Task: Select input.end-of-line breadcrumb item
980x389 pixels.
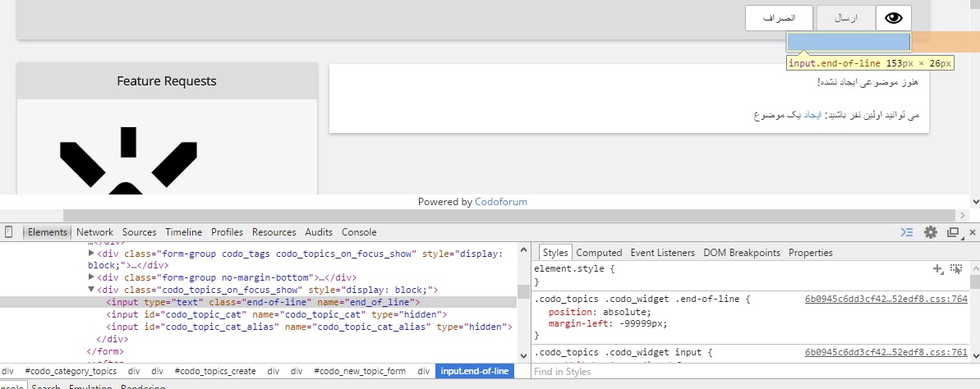Action: 475,371
